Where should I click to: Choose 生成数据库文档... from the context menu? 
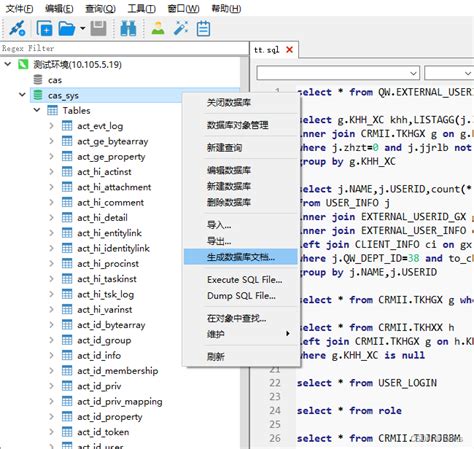point(240,257)
